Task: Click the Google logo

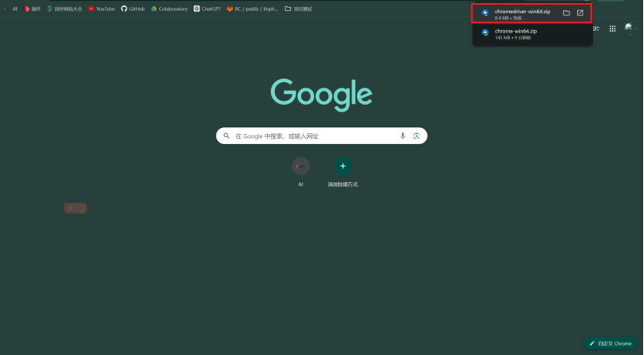Action: (321, 95)
